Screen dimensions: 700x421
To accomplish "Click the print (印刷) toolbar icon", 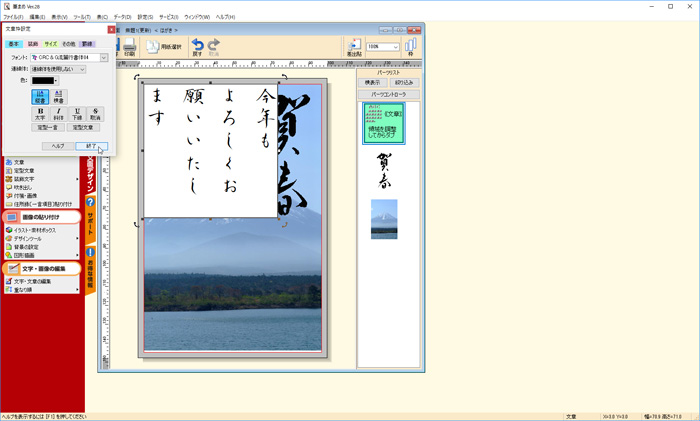I will point(129,47).
